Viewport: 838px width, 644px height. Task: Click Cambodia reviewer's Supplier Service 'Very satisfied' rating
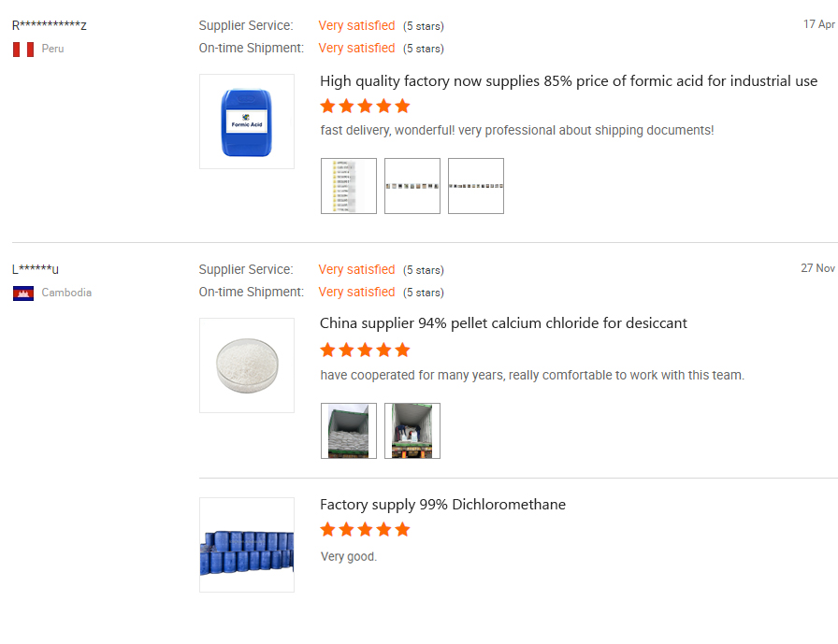tap(356, 269)
